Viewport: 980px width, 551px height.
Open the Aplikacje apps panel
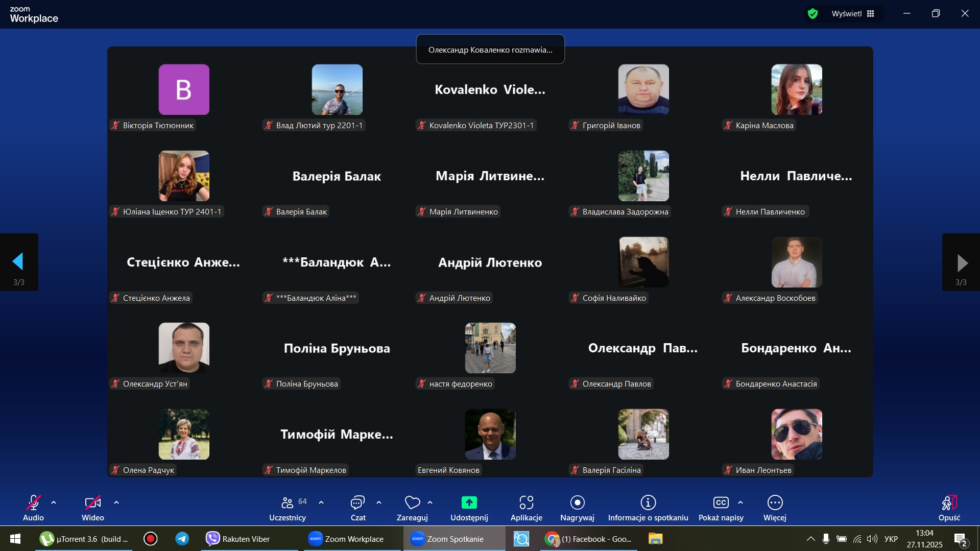pyautogui.click(x=526, y=508)
